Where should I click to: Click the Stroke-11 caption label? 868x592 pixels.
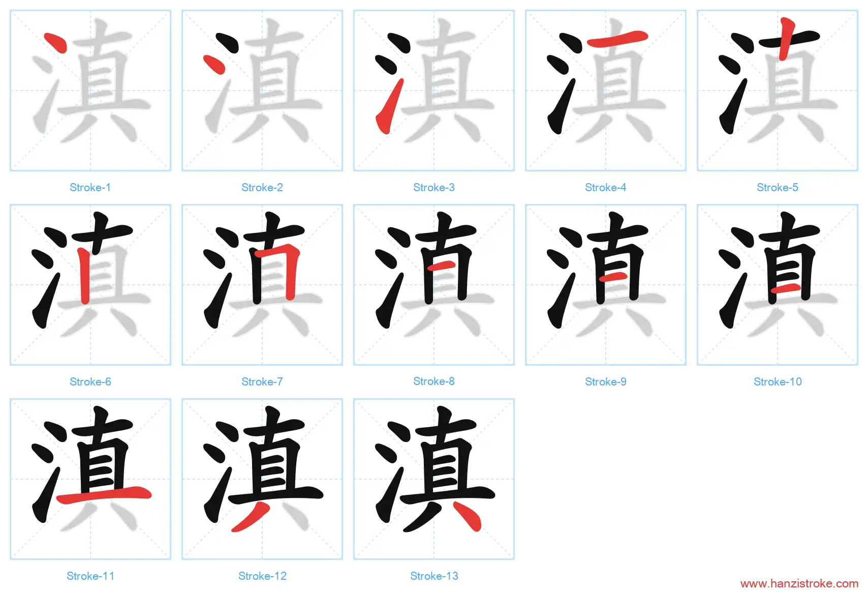90,576
